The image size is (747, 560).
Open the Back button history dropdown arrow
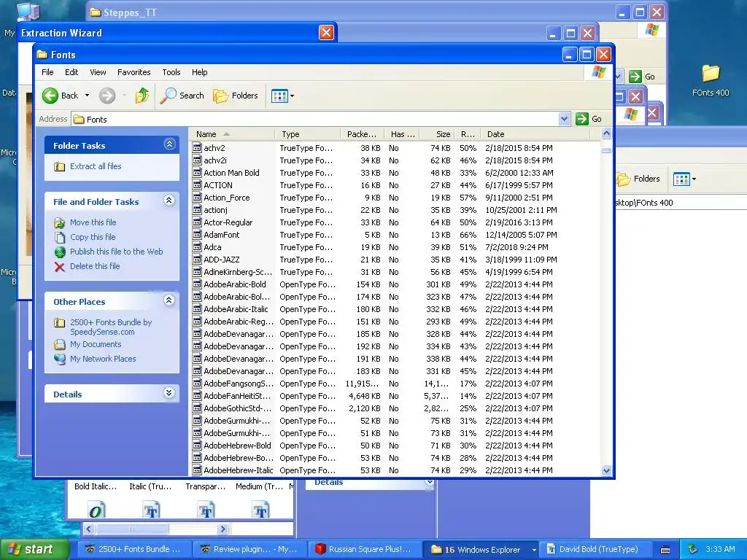(x=88, y=96)
